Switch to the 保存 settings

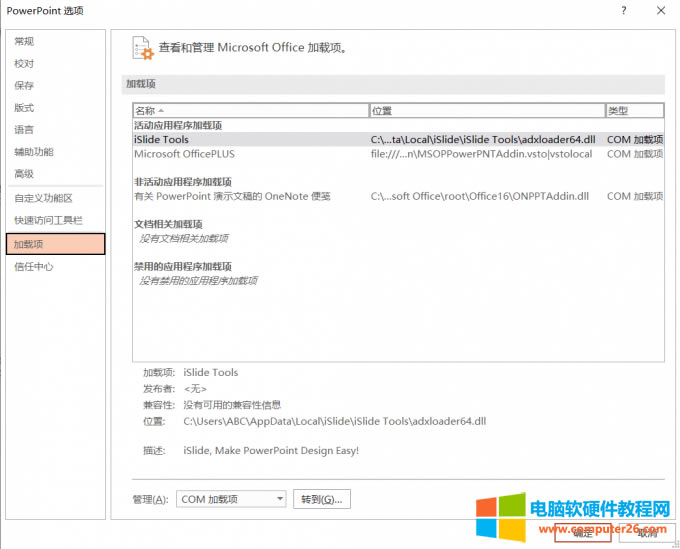coord(24,86)
